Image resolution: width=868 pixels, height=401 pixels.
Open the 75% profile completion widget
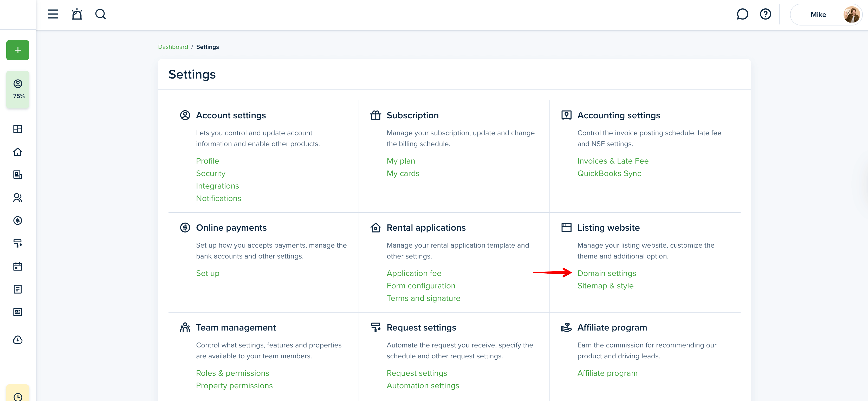[x=17, y=89]
